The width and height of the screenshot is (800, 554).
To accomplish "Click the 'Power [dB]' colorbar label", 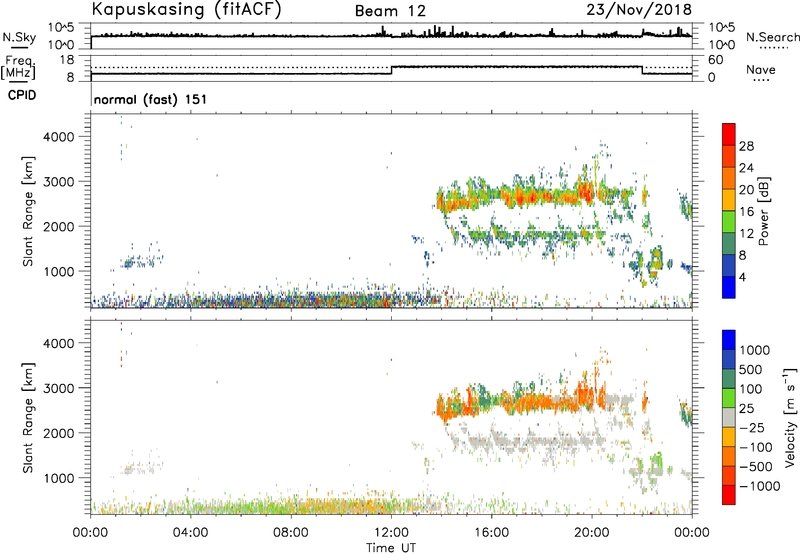I will [763, 211].
